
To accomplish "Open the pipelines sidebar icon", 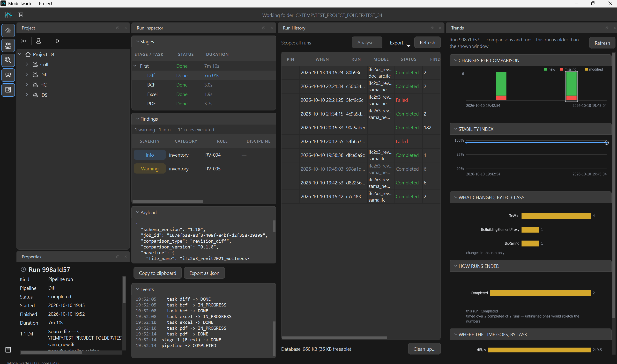I will (x=8, y=45).
